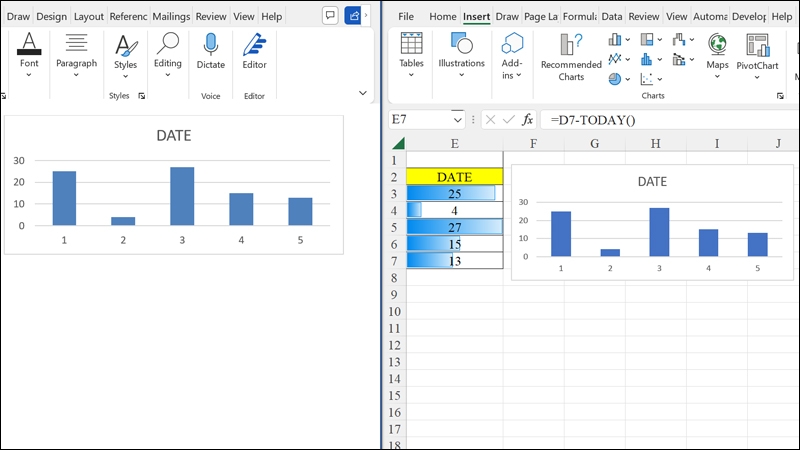Cancel formula entry with the X icon
Image resolution: width=800 pixels, height=450 pixels.
coord(490,120)
